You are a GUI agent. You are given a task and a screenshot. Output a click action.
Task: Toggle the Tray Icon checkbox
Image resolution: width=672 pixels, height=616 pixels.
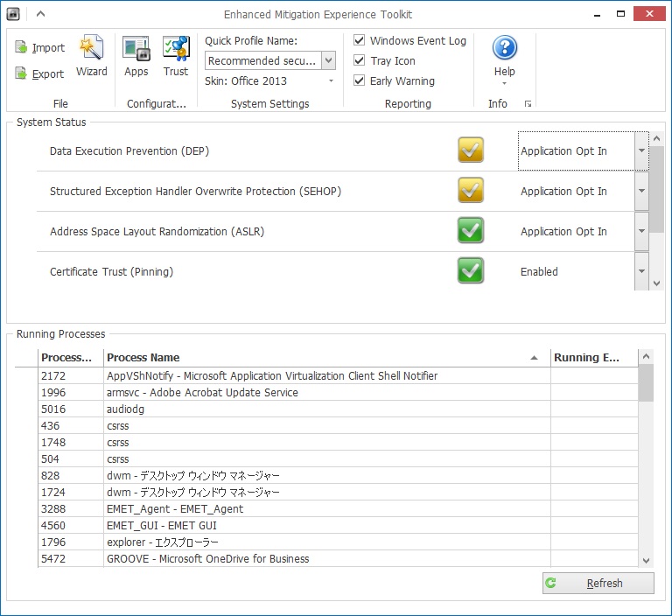pyautogui.click(x=359, y=60)
